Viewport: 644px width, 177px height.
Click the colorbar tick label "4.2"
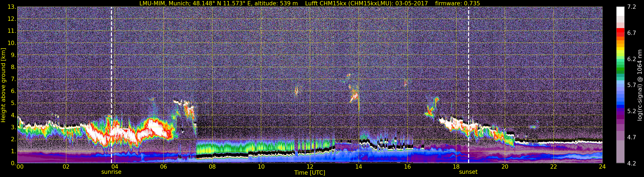click(632, 163)
